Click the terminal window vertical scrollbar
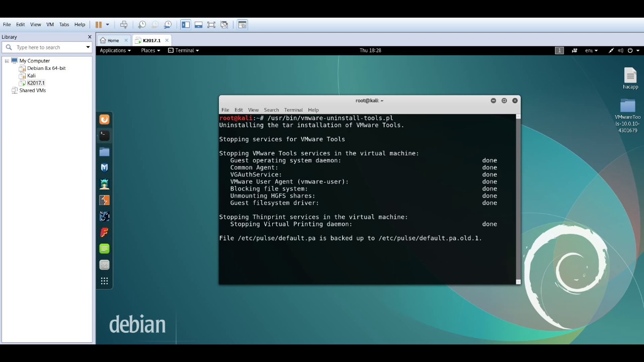The width and height of the screenshot is (644, 362). click(x=518, y=199)
